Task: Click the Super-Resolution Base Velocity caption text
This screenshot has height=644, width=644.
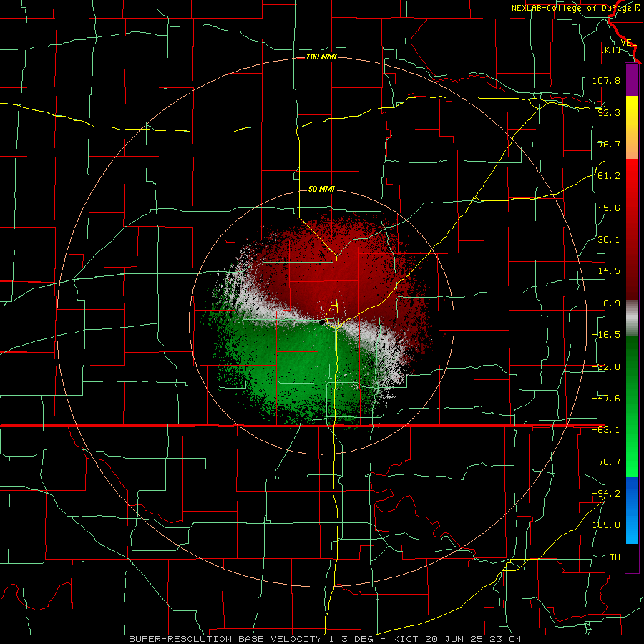Action: pos(326,639)
